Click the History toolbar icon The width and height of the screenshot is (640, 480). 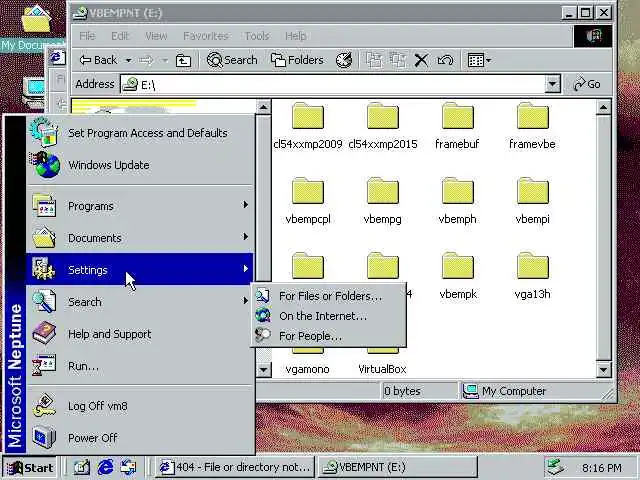pyautogui.click(x=344, y=60)
